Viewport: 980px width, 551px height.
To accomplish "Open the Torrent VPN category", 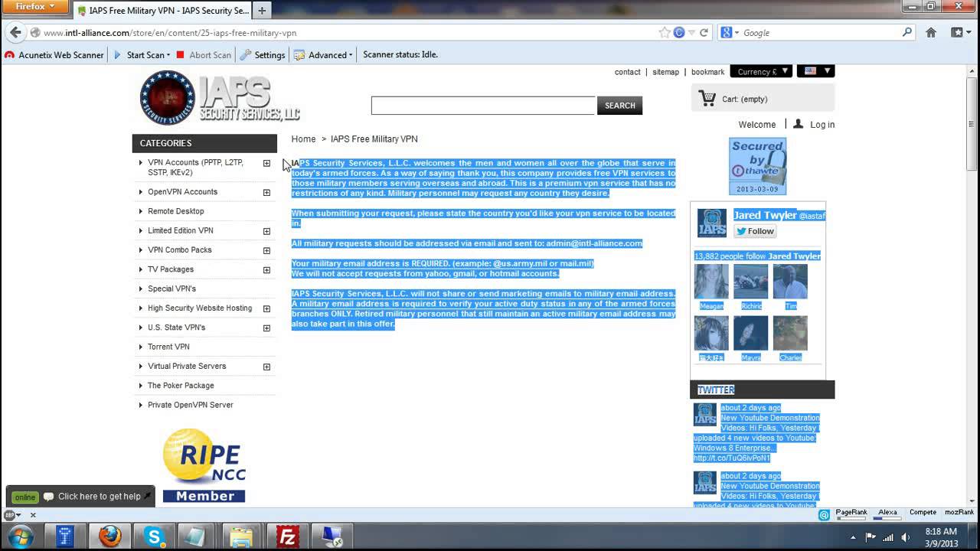I will (168, 347).
